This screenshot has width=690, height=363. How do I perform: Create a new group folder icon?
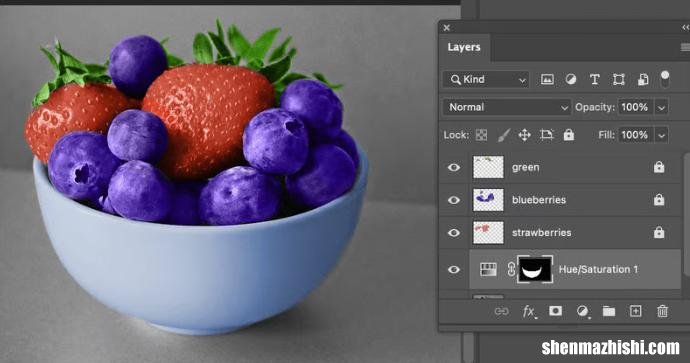pyautogui.click(x=609, y=312)
